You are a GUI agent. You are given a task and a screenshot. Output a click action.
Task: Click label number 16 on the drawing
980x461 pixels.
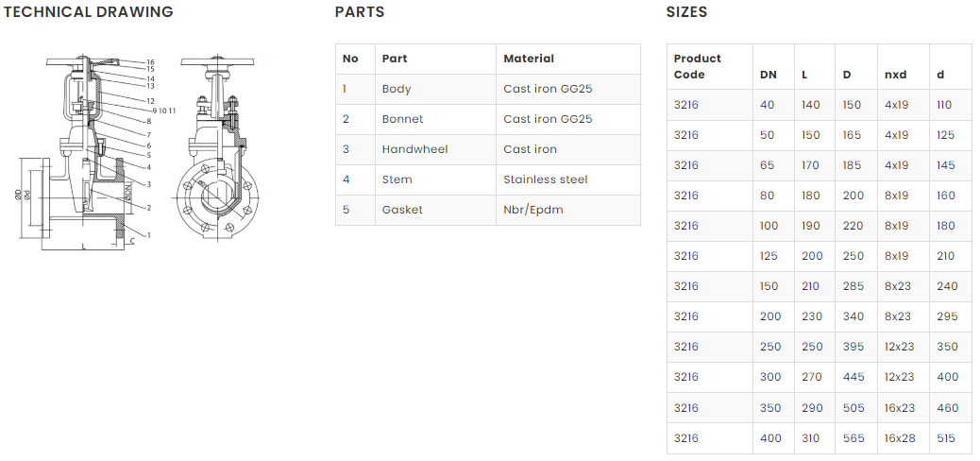pyautogui.click(x=149, y=61)
